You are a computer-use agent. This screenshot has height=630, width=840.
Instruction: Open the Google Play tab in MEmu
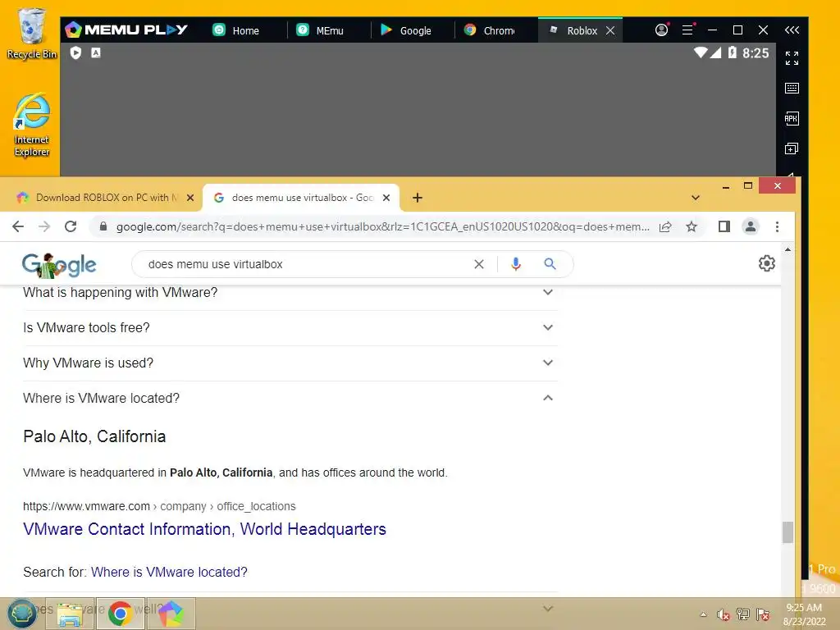405,30
